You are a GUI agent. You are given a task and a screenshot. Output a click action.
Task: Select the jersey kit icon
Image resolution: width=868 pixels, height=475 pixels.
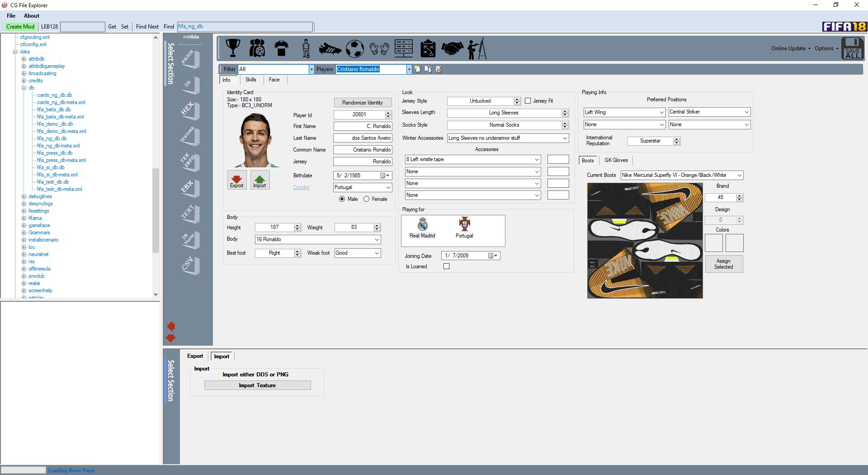tap(281, 48)
